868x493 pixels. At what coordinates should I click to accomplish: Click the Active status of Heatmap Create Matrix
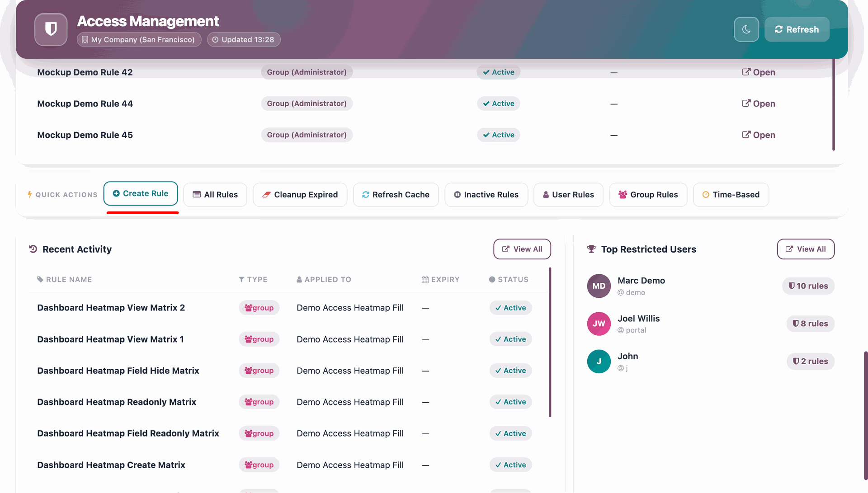pos(510,465)
